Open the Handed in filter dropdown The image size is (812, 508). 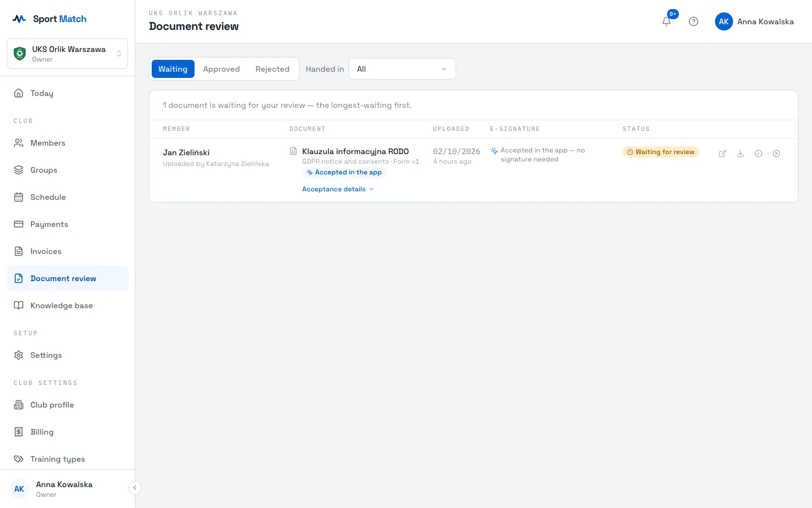402,69
